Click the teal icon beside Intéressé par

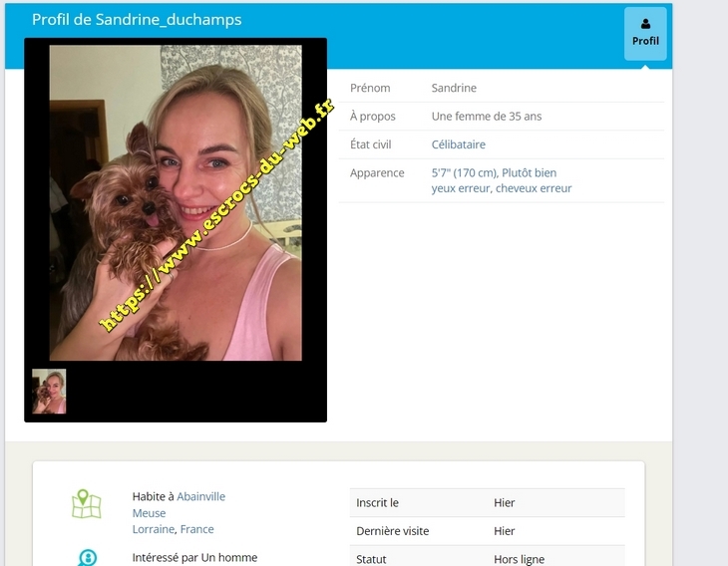87,557
